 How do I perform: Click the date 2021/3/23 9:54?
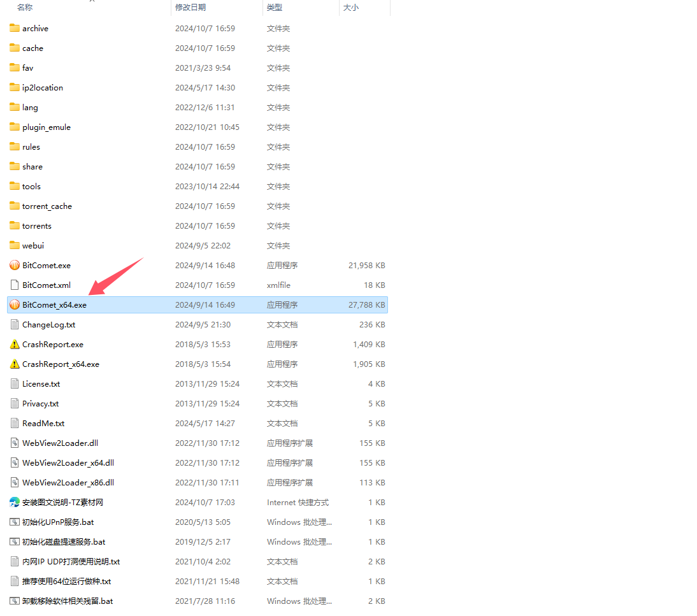203,68
